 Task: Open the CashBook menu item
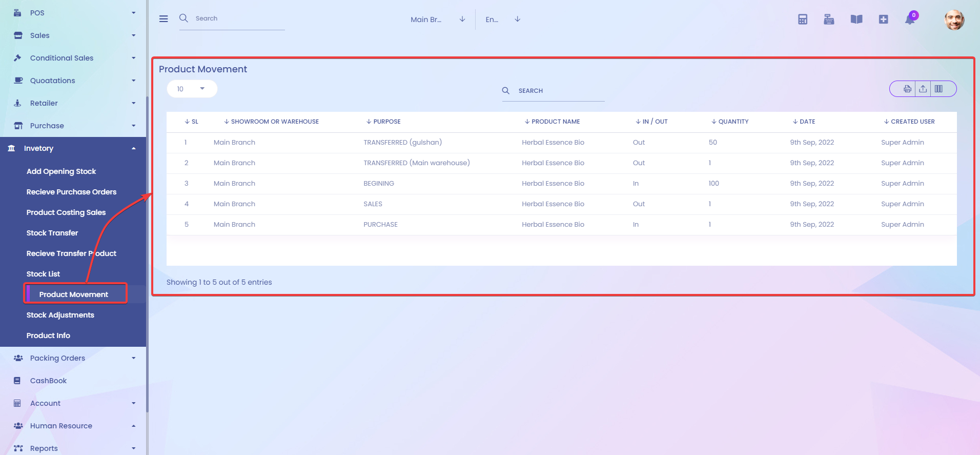(48, 381)
